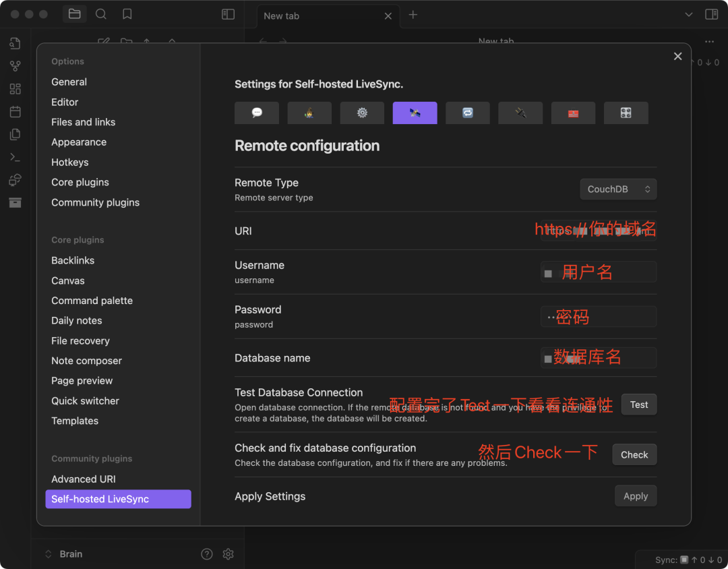728x569 pixels.
Task: Open graph view from ribbon
Action: click(15, 66)
